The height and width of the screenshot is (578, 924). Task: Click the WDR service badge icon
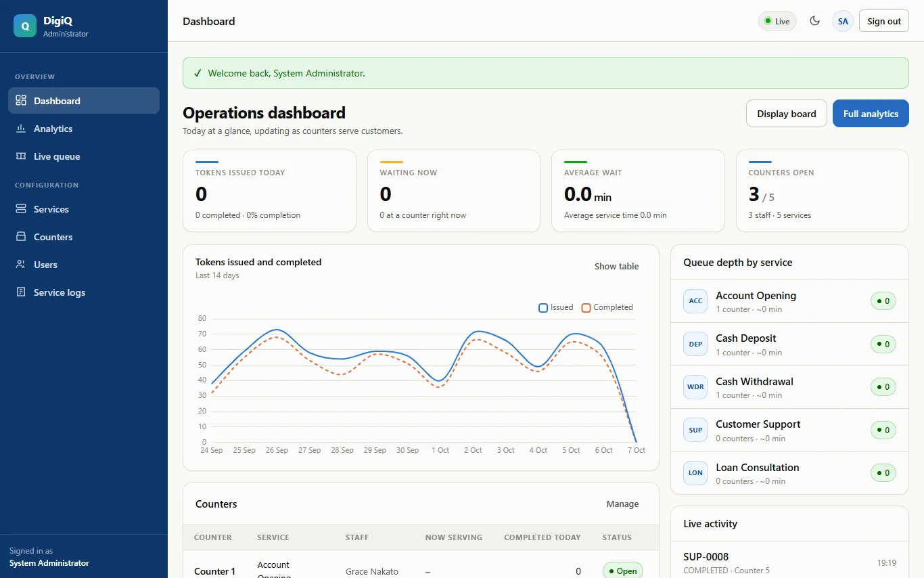pos(695,387)
